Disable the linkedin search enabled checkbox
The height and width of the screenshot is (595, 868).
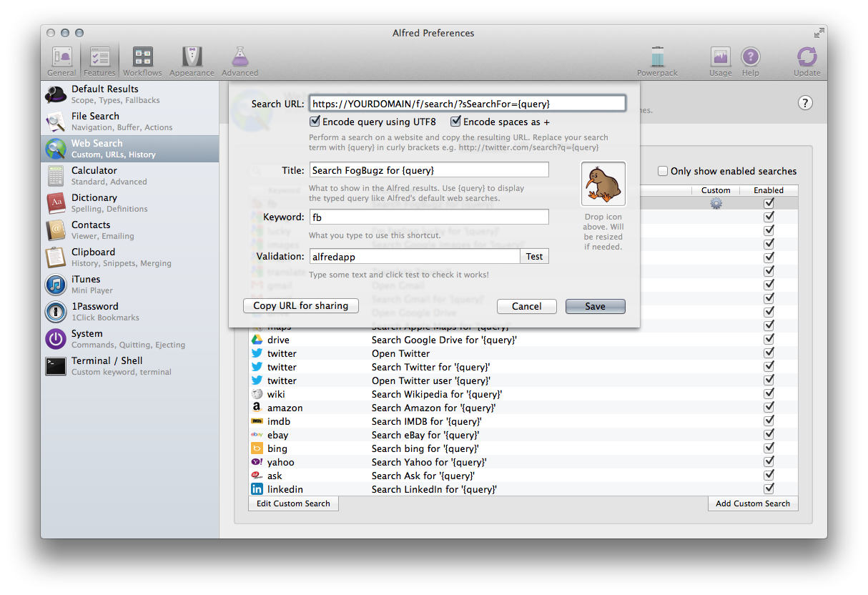click(x=769, y=489)
